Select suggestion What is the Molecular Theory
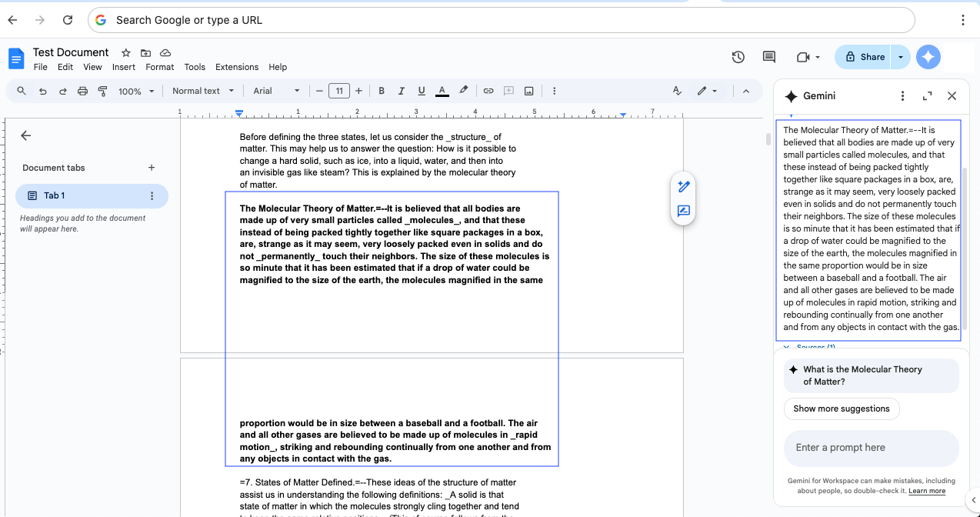980x517 pixels. click(x=872, y=375)
